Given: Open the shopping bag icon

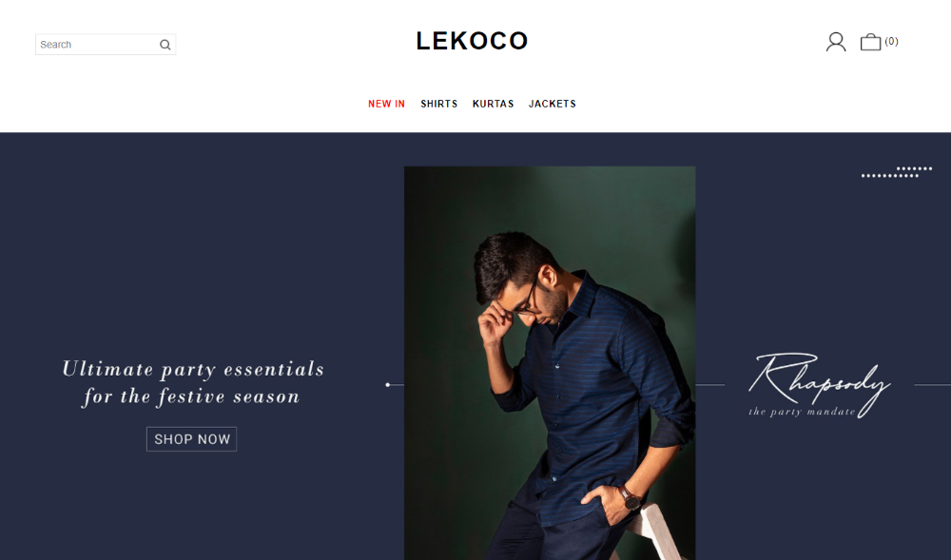Looking at the screenshot, I should [870, 42].
